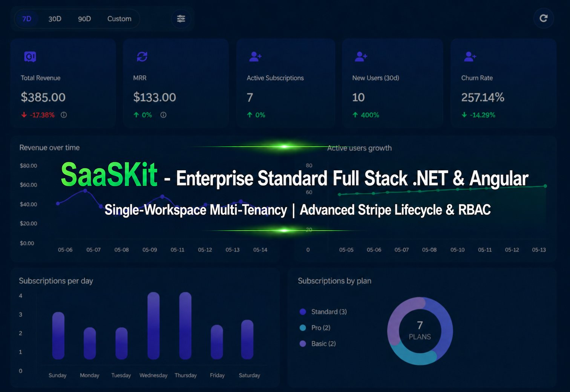This screenshot has width=570, height=392.
Task: Click the 05-14 revenue axis label
Action: [260, 250]
